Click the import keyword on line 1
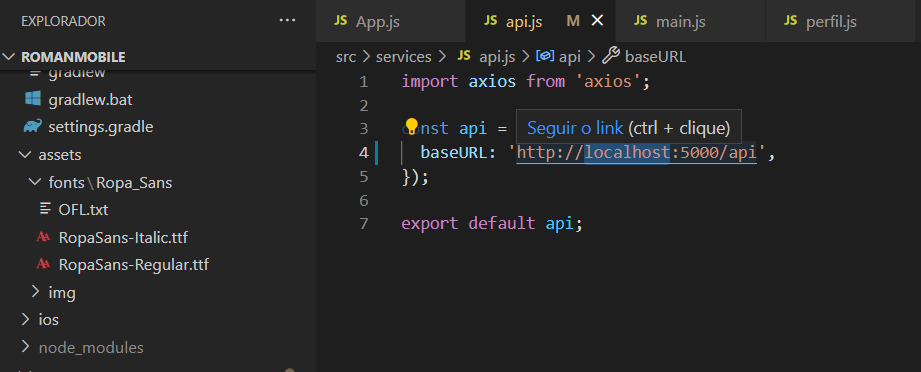Viewport: 921px width, 372px height. 430,82
